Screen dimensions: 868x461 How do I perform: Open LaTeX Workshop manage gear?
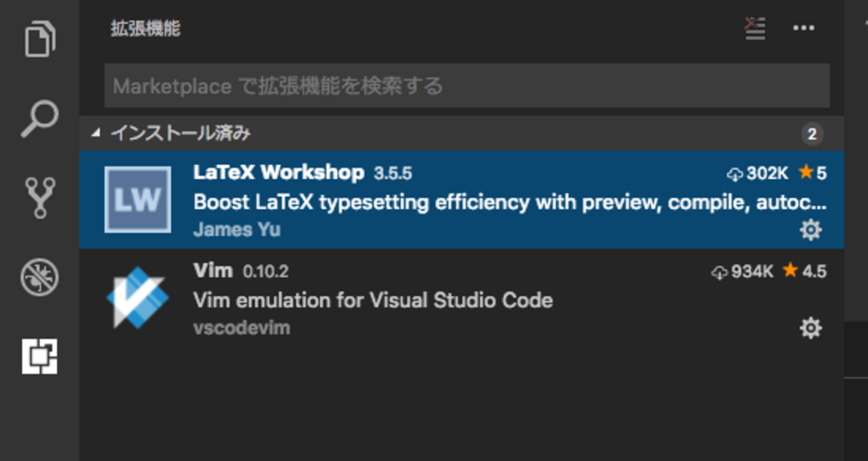(x=811, y=230)
